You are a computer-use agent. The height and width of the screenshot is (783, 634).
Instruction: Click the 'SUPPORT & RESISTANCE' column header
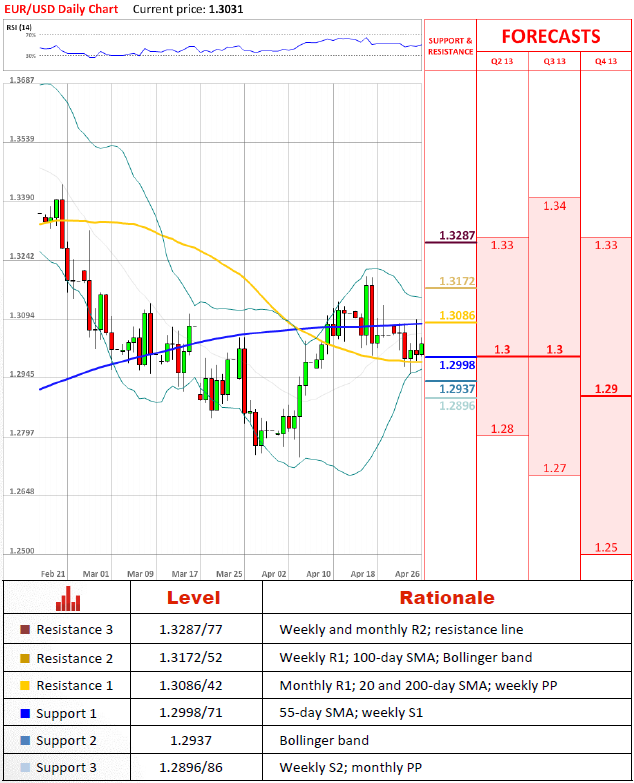pos(450,46)
